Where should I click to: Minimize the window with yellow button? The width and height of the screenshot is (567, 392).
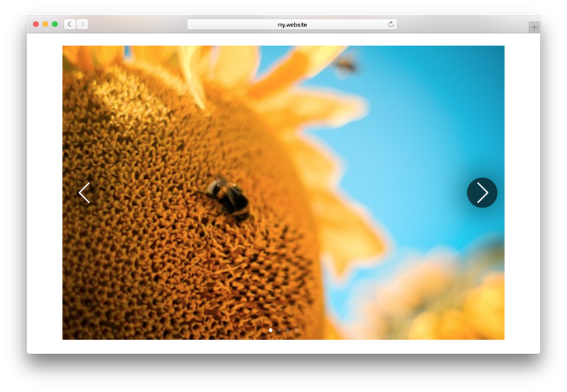(x=45, y=24)
